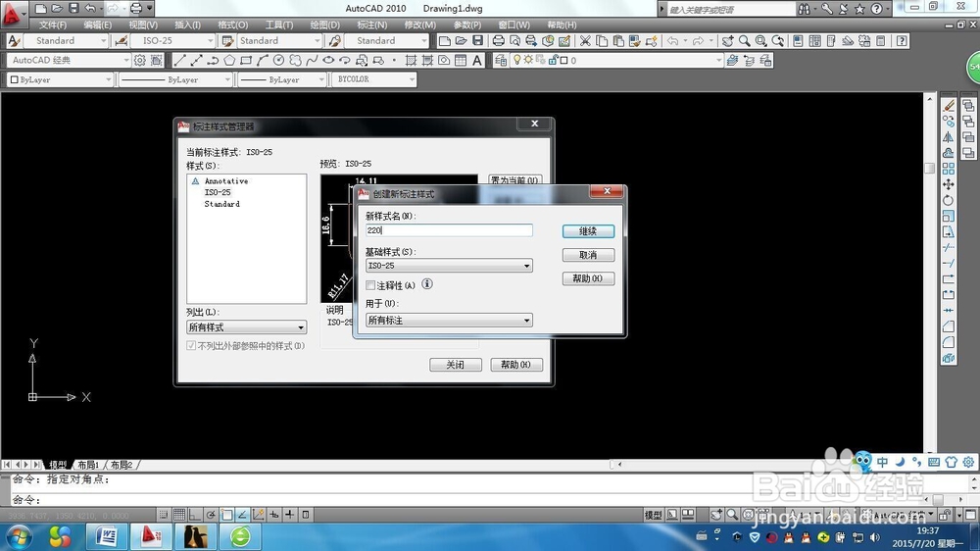
Task: Toggle 不列出外部参照中的样式 checkbox
Action: pos(191,345)
